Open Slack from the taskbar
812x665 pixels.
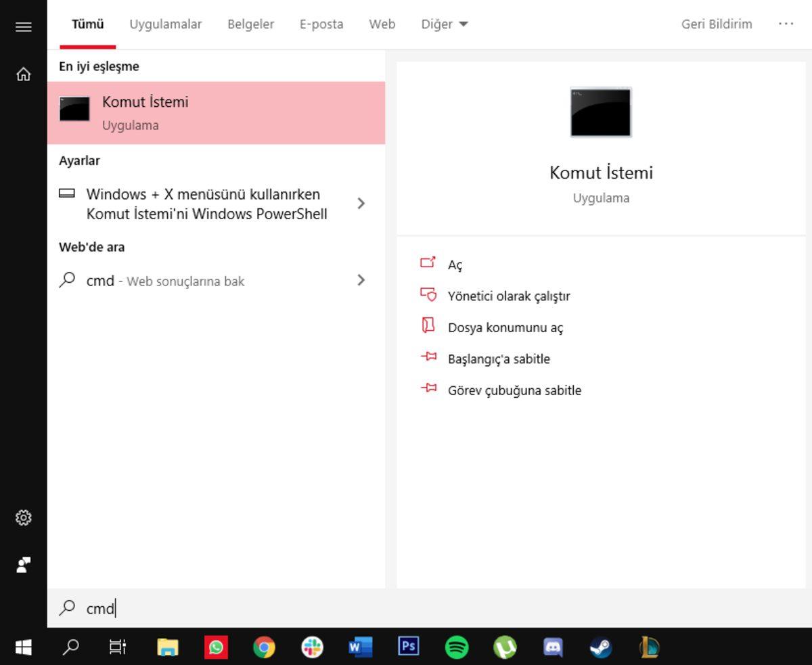point(312,647)
